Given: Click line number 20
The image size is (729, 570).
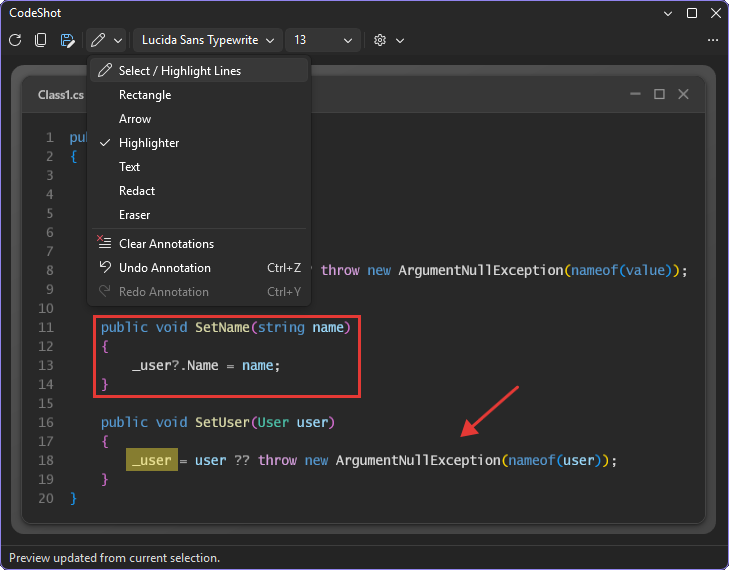Looking at the screenshot, I should coord(46,498).
